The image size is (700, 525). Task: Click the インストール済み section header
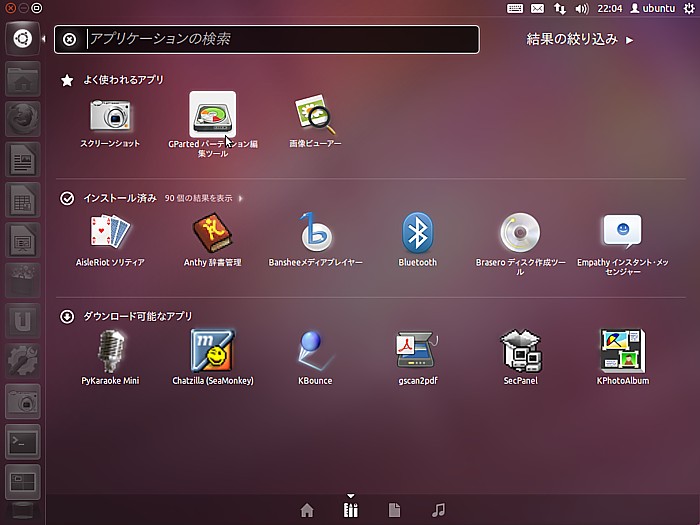click(x=120, y=198)
